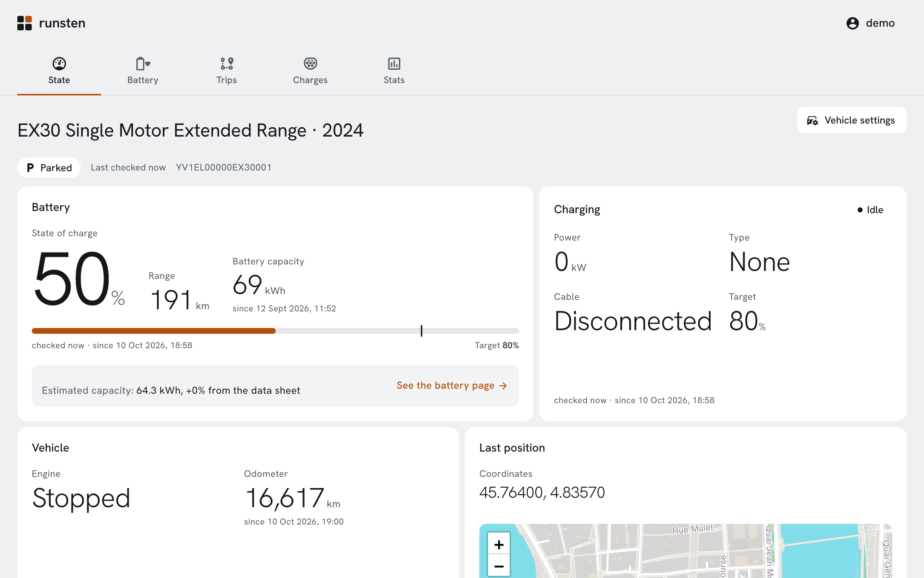Zoom in on the map
The width and height of the screenshot is (924, 578).
tap(499, 544)
